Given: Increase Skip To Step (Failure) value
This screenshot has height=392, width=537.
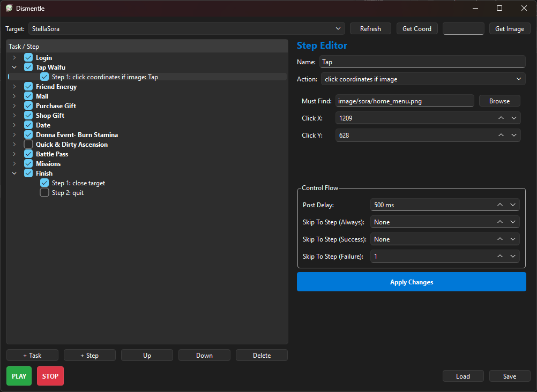Looking at the screenshot, I should [x=499, y=256].
